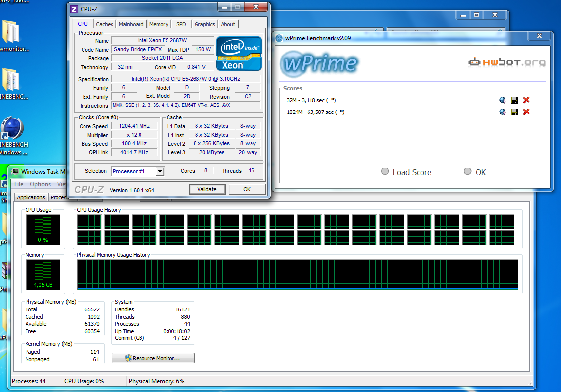Switch to the CPU tab in CPU-Z
Screen dimensions: 561x392
tap(83, 24)
